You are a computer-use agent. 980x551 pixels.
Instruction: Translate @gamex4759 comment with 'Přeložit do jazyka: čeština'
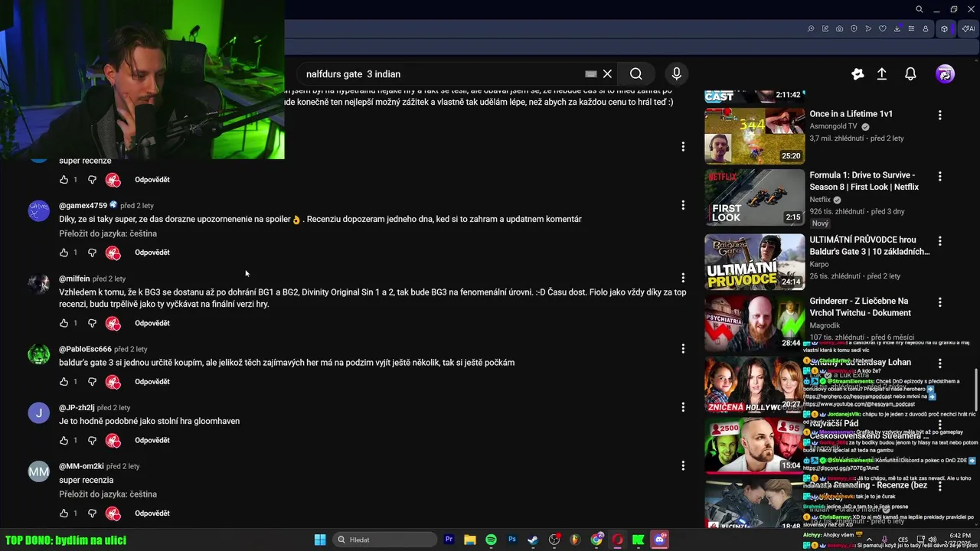[x=108, y=233]
